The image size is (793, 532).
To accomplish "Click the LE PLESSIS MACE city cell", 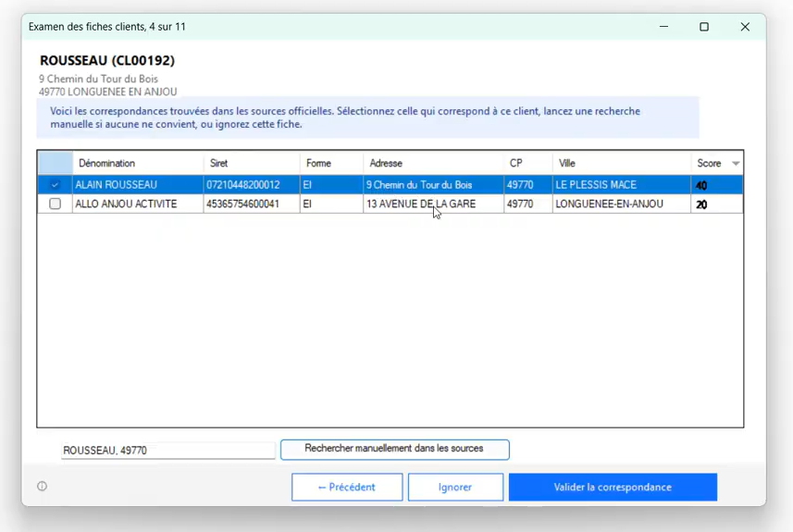I will pyautogui.click(x=622, y=185).
